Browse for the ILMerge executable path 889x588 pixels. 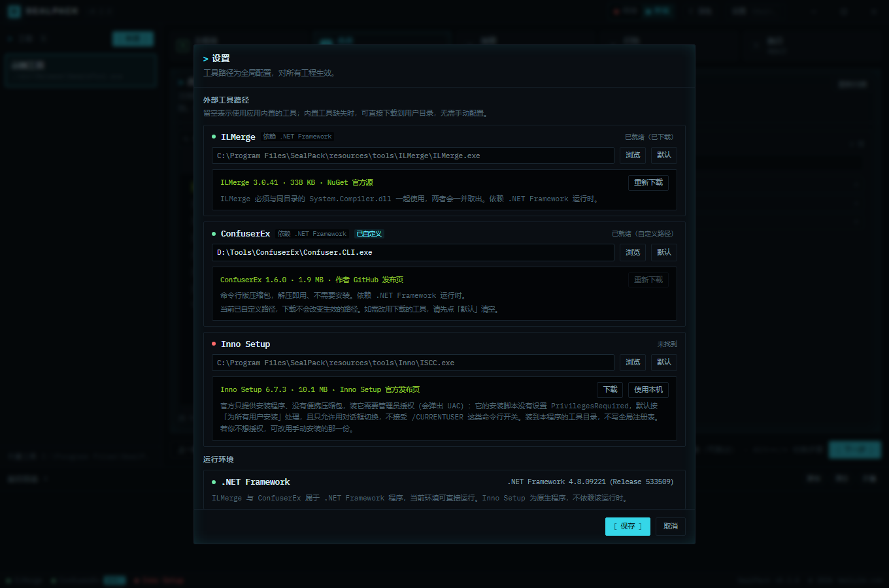(633, 155)
